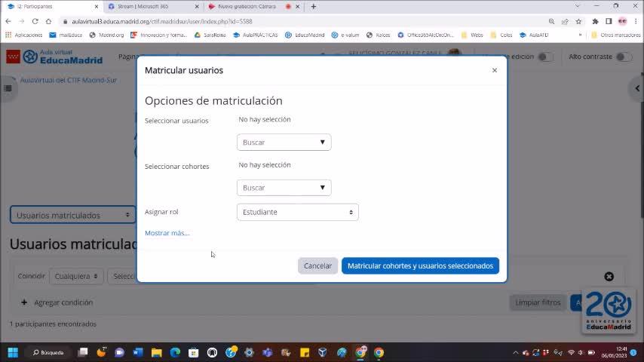Switch to the Participantes browser tab
Viewport: 644px width, 362px height.
tap(51, 7)
